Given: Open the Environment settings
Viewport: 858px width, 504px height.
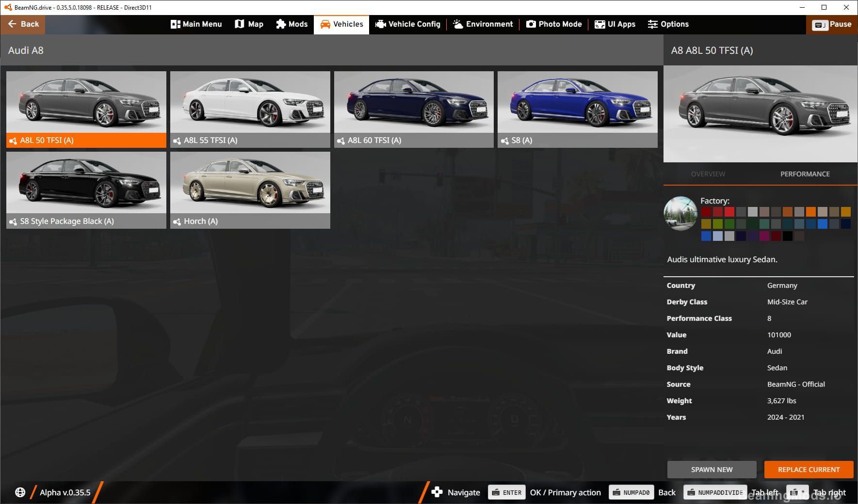Looking at the screenshot, I should tap(483, 24).
